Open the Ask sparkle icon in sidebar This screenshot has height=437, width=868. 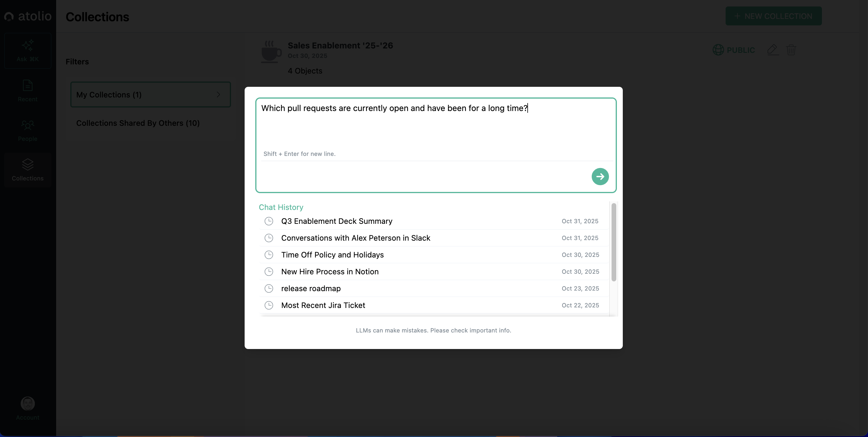[28, 46]
